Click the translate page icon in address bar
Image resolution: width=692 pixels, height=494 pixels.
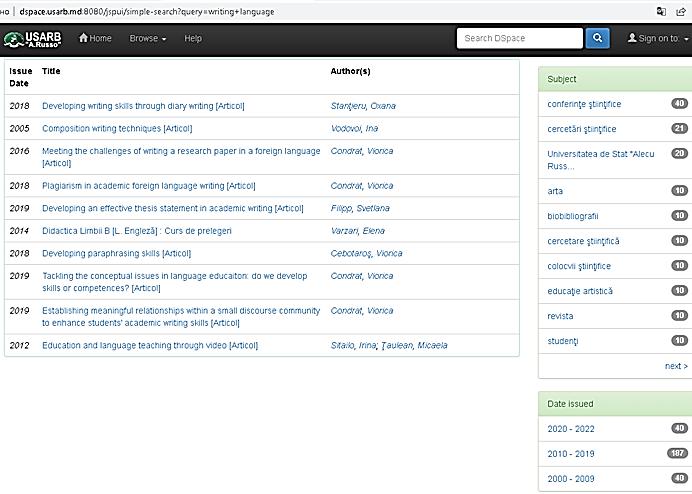point(660,10)
